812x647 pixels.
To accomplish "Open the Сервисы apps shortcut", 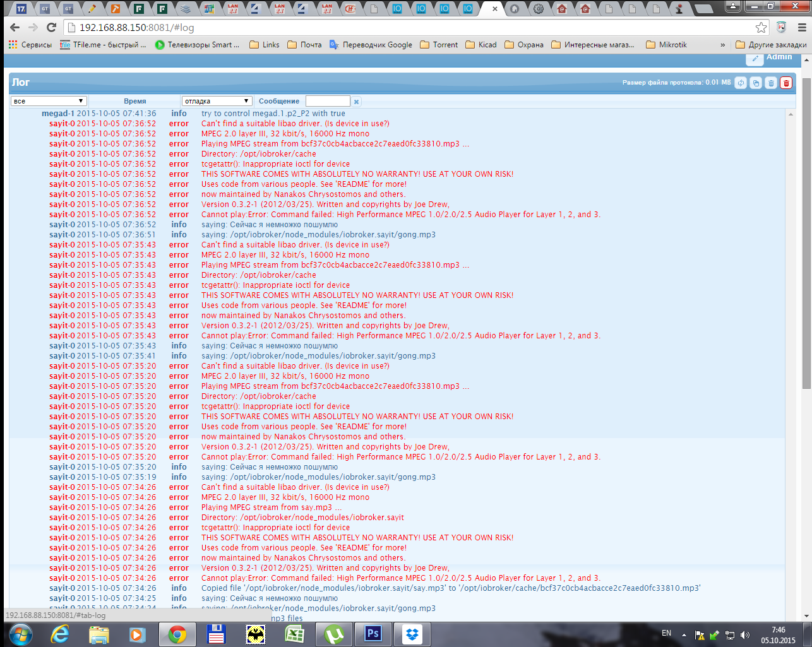I will (30, 45).
